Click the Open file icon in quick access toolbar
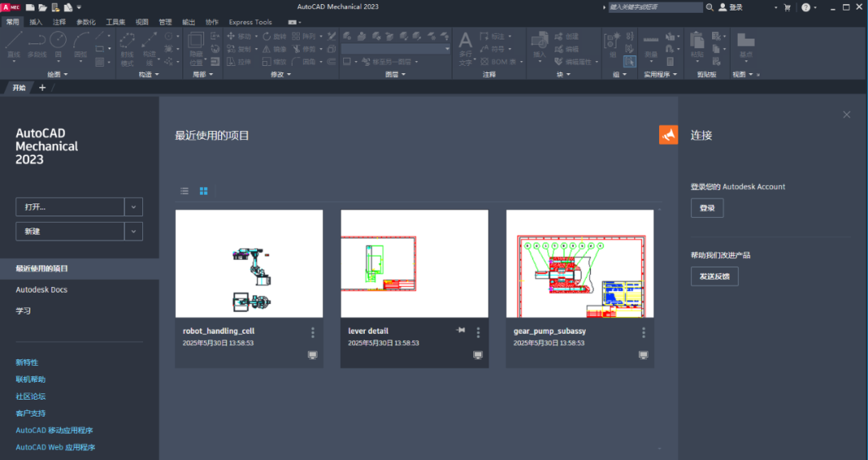Screen dimensions: 868x460 click(42, 7)
